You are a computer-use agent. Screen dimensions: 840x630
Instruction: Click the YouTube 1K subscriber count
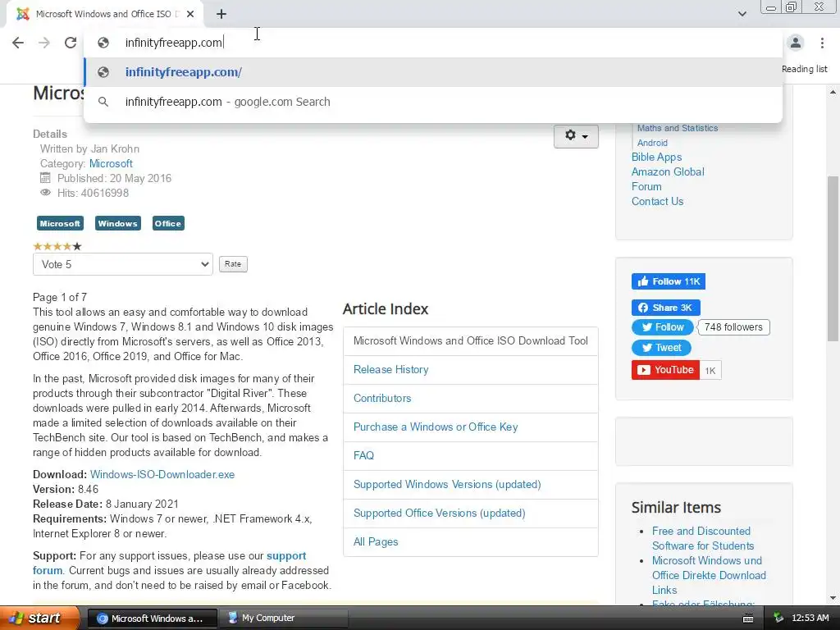(x=710, y=371)
